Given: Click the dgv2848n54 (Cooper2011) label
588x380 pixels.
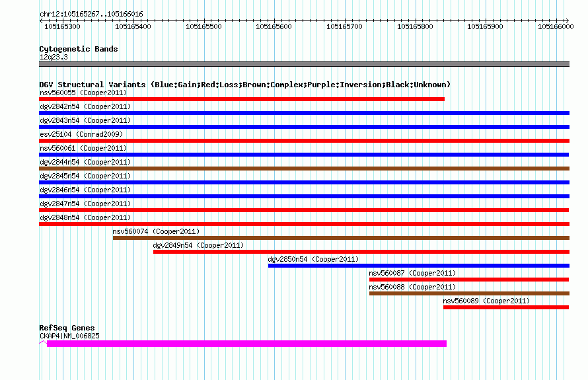Looking at the screenshot, I should click(85, 217).
